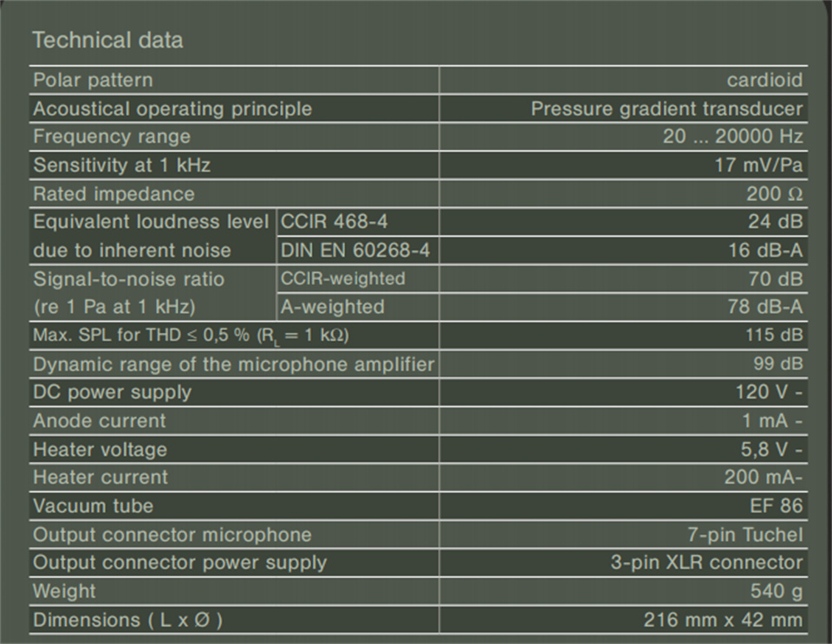Viewport: 832px width, 644px height.
Task: Click the DC power supply label
Action: [x=113, y=393]
